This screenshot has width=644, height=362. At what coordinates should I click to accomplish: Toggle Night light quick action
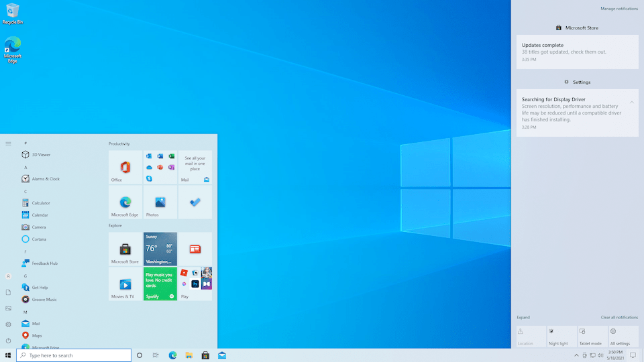tap(562, 337)
